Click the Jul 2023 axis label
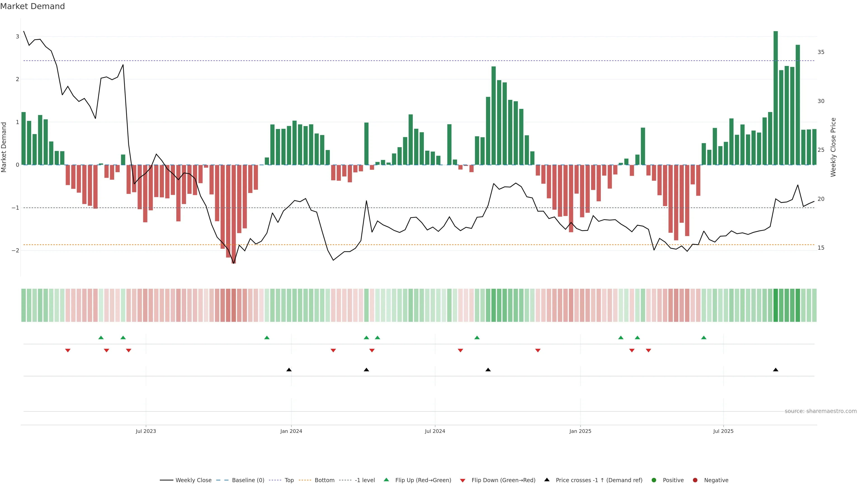 click(146, 431)
